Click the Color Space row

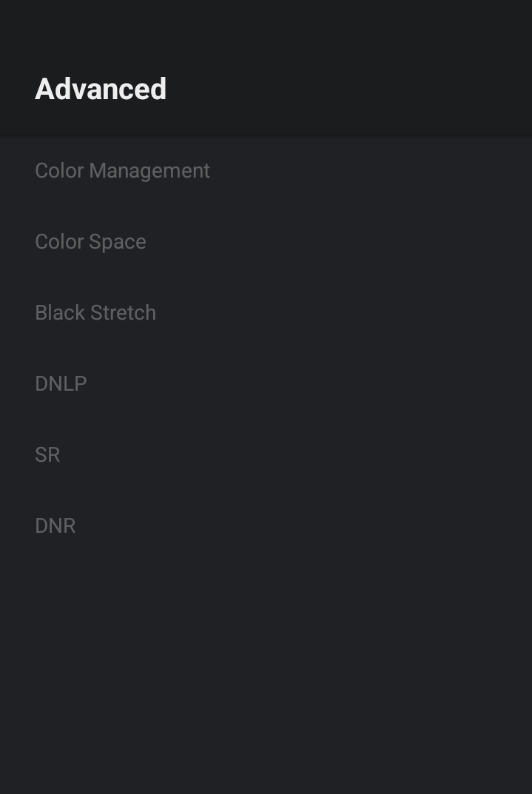tap(90, 242)
